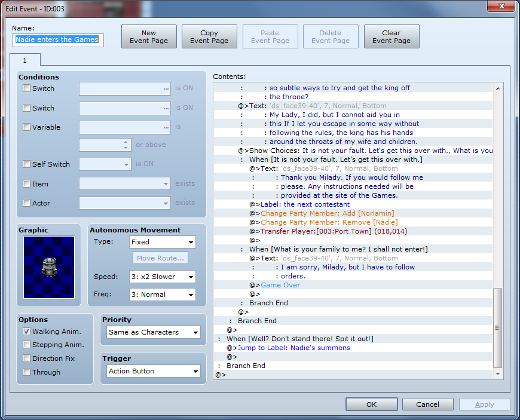The width and height of the screenshot is (520, 420).
Task: Enable the first Switch condition checkbox
Action: (x=26, y=88)
